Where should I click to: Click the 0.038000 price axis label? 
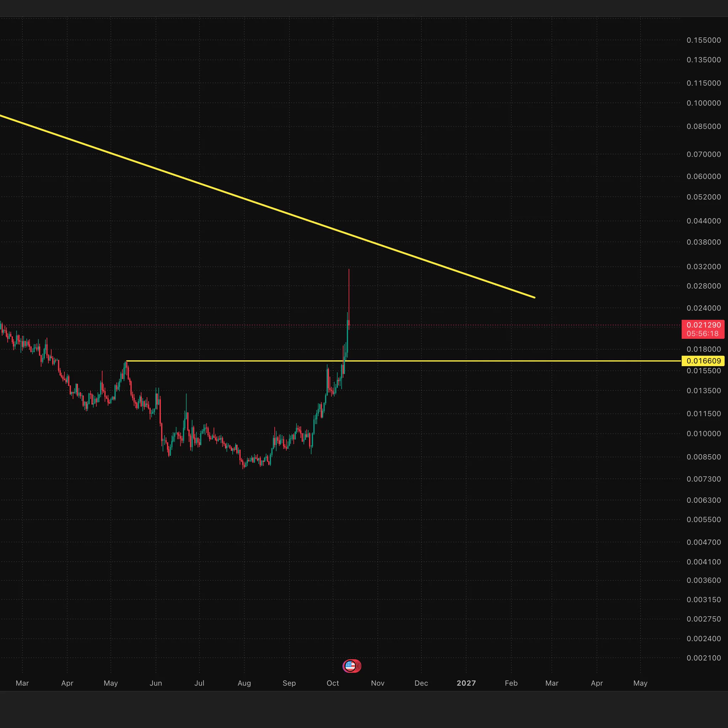tap(703, 242)
